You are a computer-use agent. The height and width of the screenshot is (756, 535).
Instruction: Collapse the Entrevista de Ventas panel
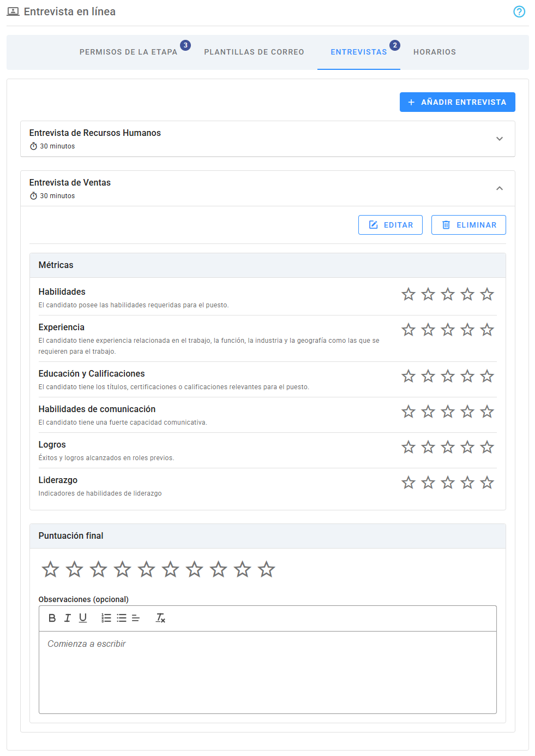499,188
